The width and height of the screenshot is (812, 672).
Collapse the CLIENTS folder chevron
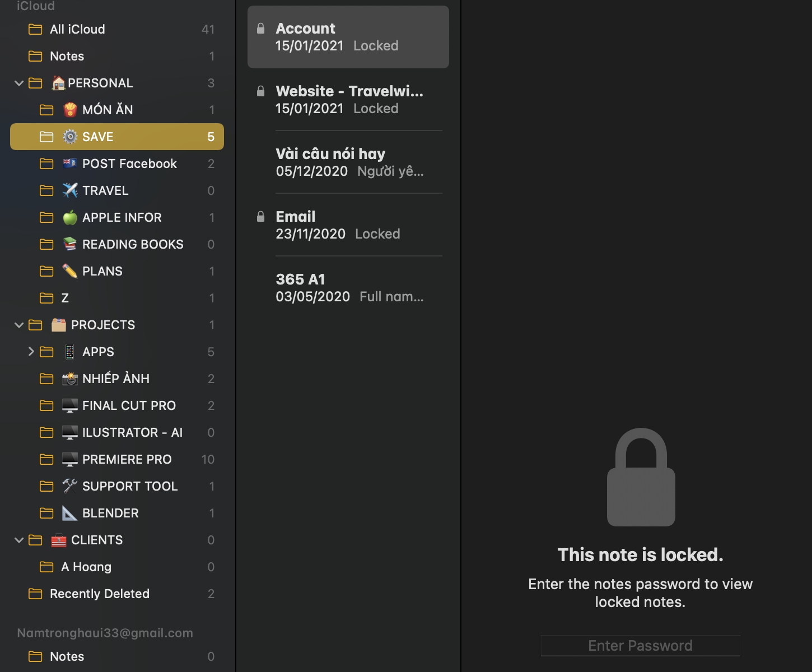19,540
